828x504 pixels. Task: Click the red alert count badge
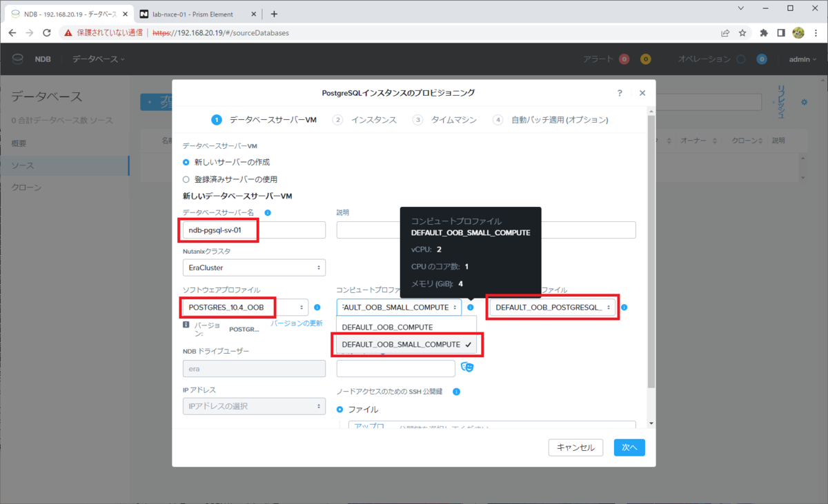tap(624, 59)
